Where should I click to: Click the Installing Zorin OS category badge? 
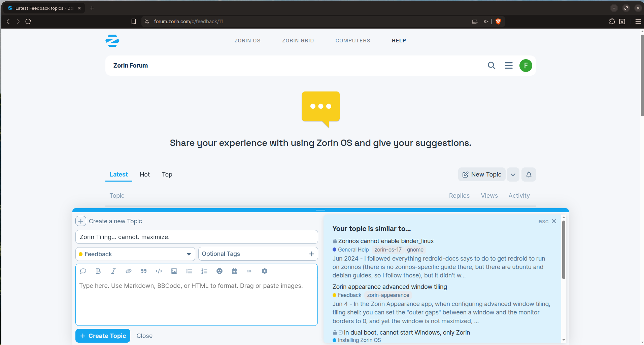(x=357, y=340)
